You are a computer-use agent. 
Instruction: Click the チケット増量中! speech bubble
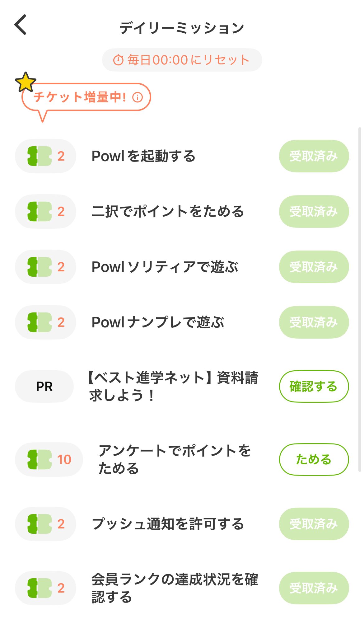(x=80, y=97)
